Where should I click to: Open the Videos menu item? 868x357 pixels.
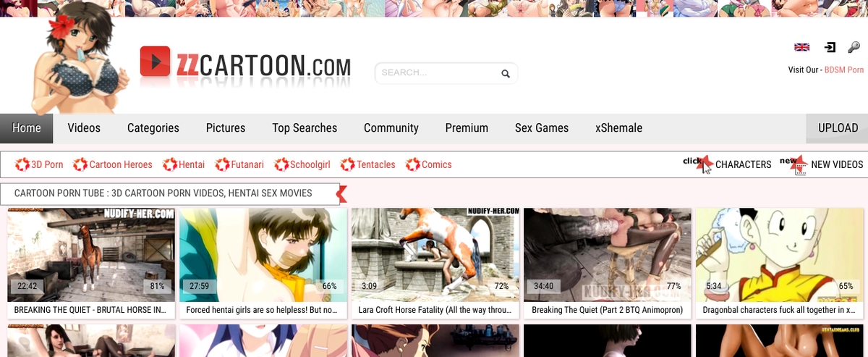click(x=84, y=128)
